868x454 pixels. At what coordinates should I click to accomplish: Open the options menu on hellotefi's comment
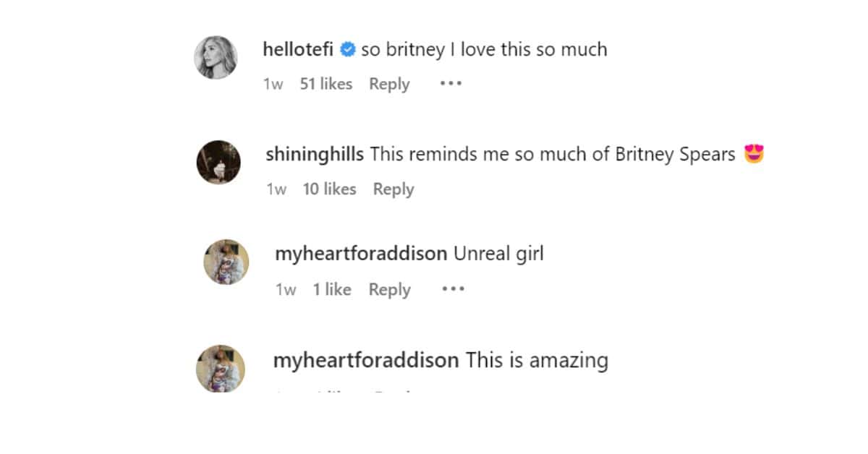point(450,84)
